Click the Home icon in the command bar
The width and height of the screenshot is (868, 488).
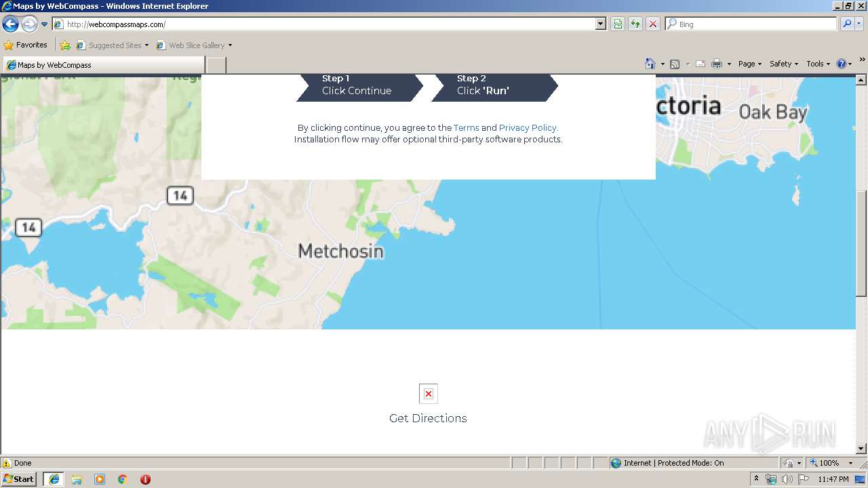650,64
